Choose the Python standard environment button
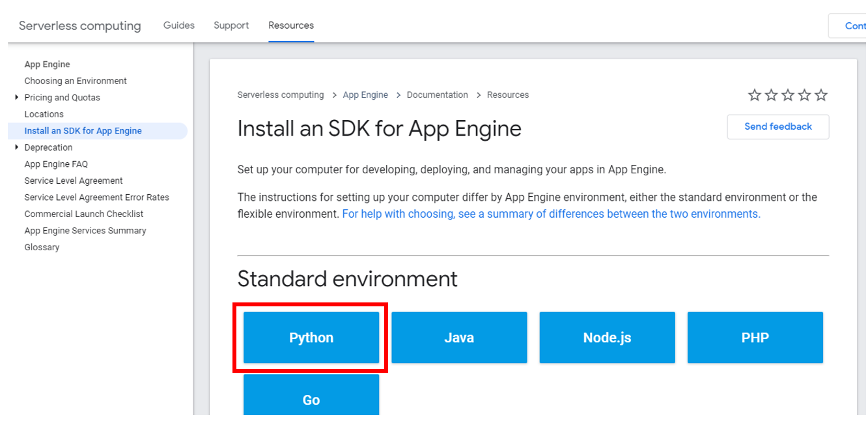The height and width of the screenshot is (423, 868). point(311,338)
